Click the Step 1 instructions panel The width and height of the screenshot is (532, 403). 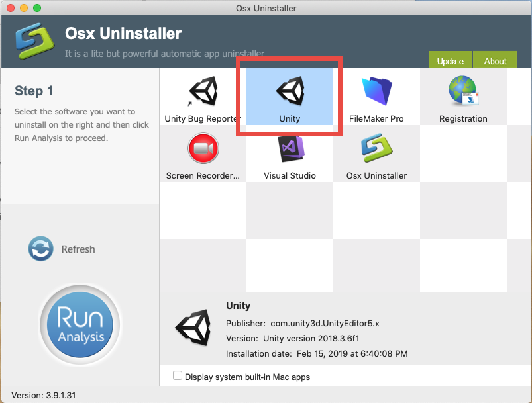(79, 119)
